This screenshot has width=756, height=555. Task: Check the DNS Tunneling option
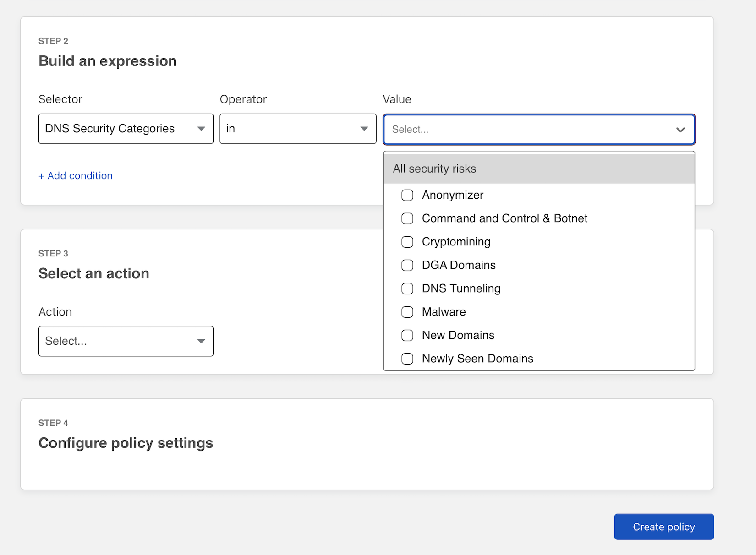(407, 288)
